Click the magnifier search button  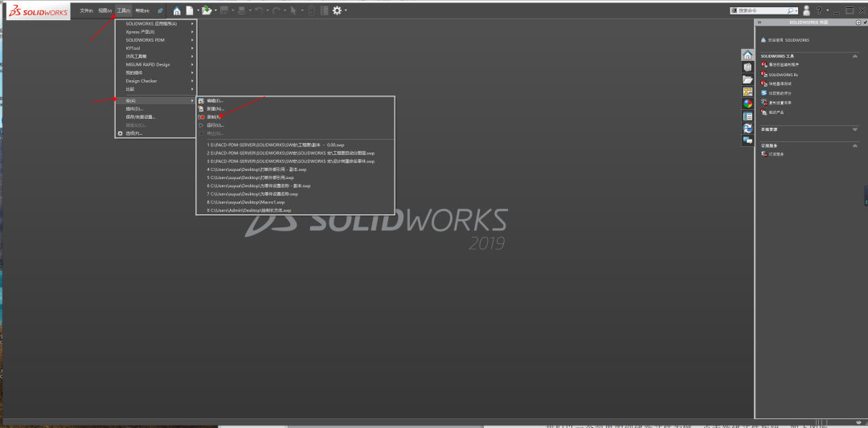791,10
